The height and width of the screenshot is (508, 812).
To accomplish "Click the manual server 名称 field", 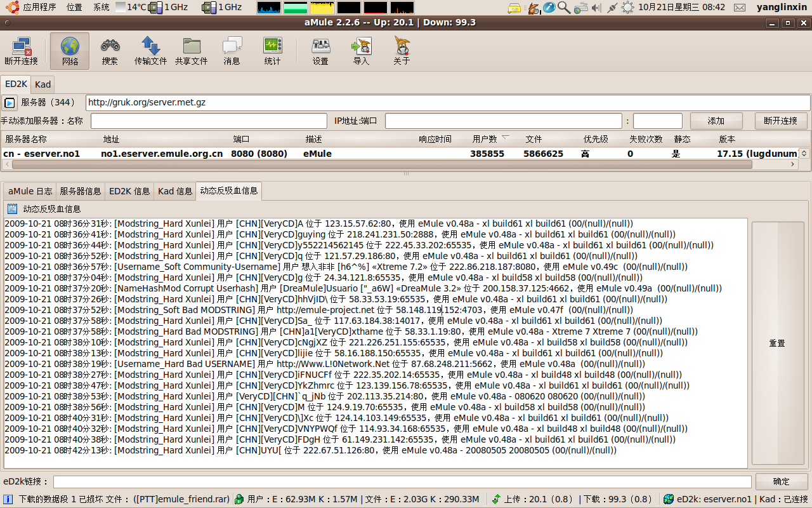I will coord(209,121).
